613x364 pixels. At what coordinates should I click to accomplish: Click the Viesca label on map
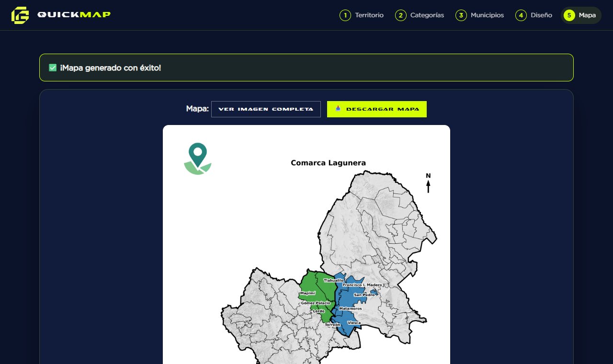pos(354,323)
